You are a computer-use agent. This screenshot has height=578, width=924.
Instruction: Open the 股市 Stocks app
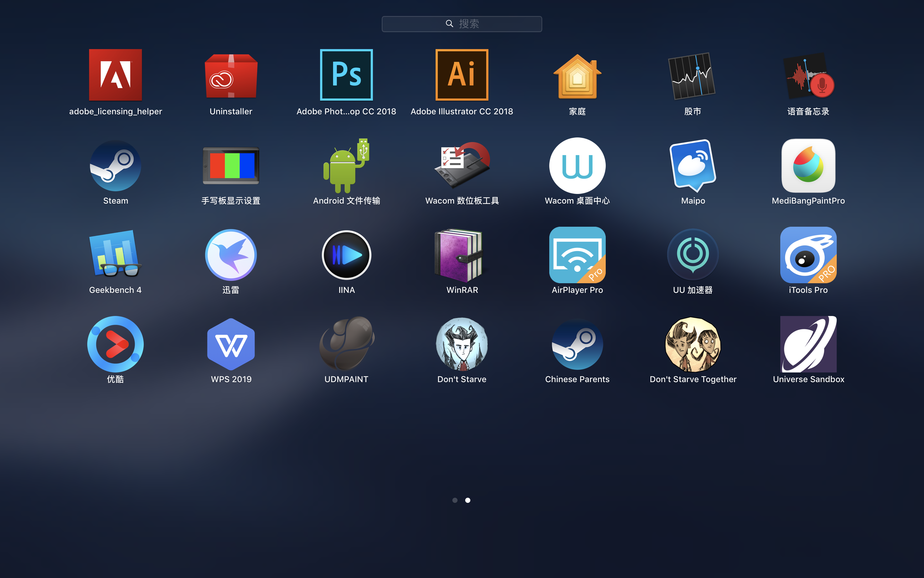point(692,76)
